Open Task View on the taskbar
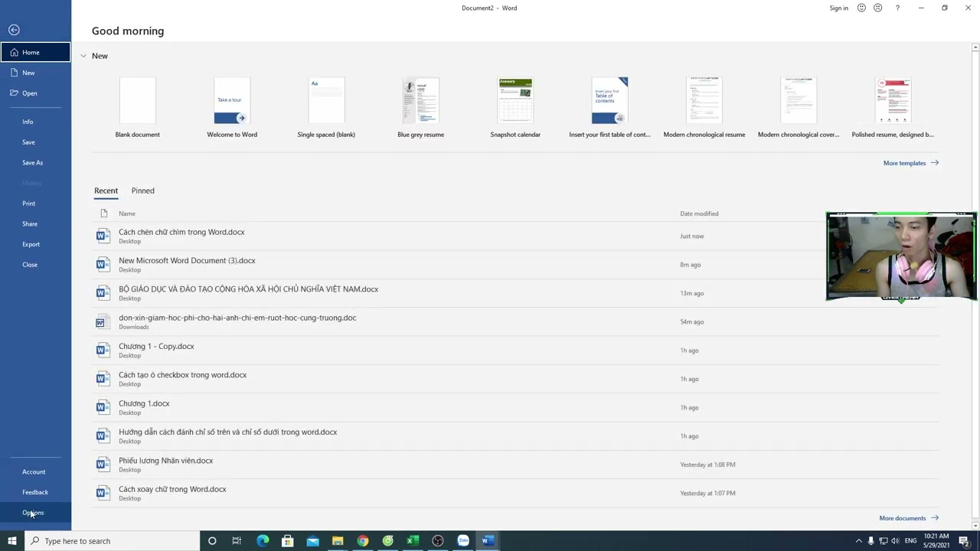The height and width of the screenshot is (551, 980). (x=237, y=541)
